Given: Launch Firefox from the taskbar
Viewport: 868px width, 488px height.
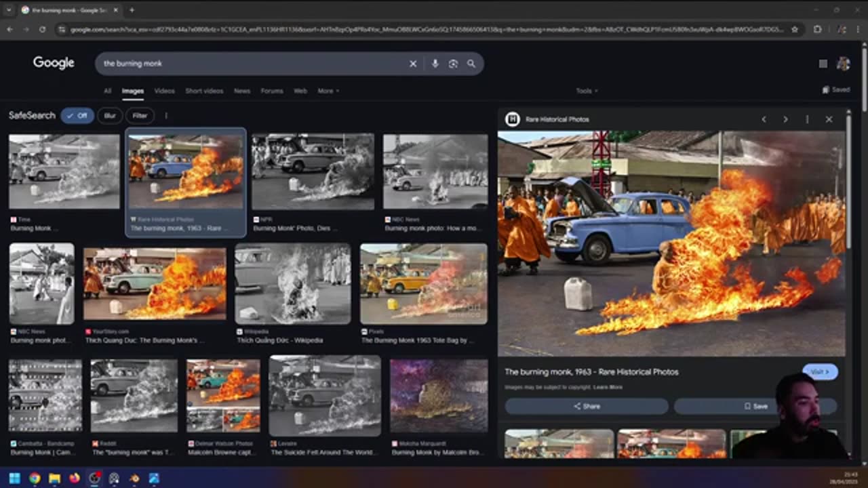Looking at the screenshot, I should tap(75, 478).
